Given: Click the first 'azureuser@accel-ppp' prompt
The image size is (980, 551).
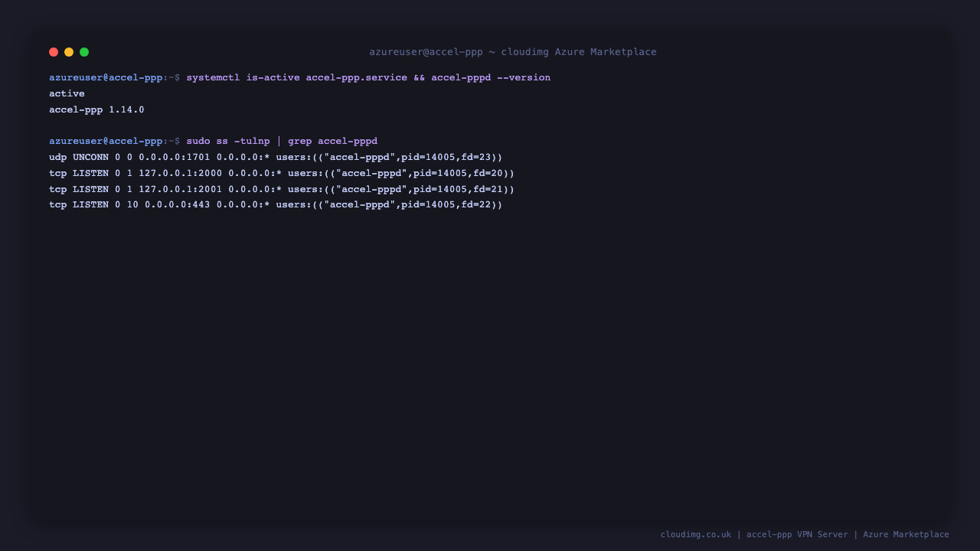Looking at the screenshot, I should [x=106, y=78].
